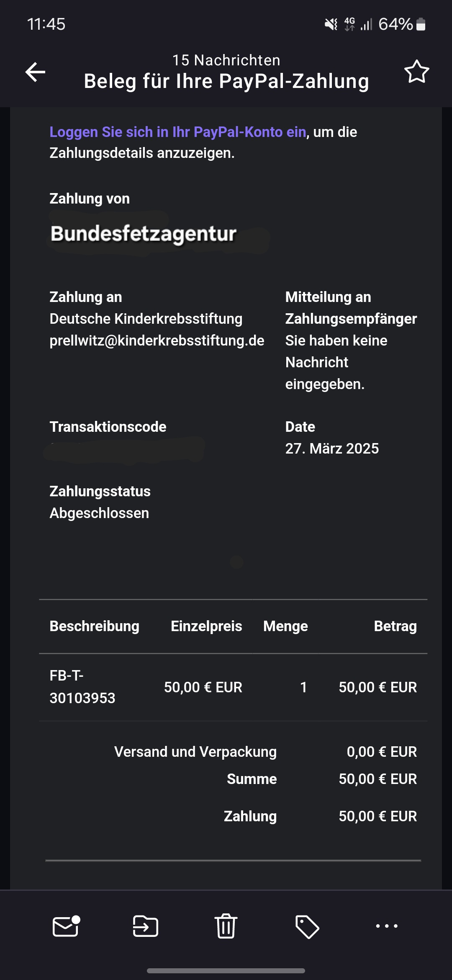The height and width of the screenshot is (980, 452).
Task: Tap the 4G signal indicator
Action: 349,24
